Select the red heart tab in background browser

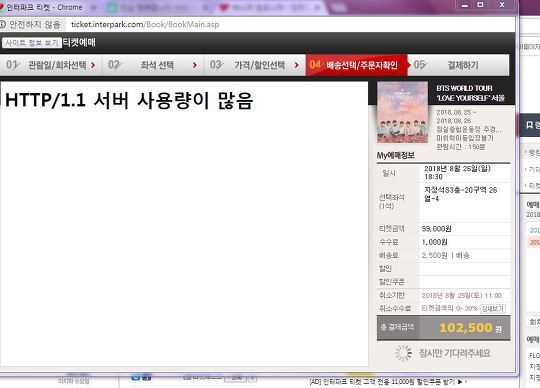224,7
